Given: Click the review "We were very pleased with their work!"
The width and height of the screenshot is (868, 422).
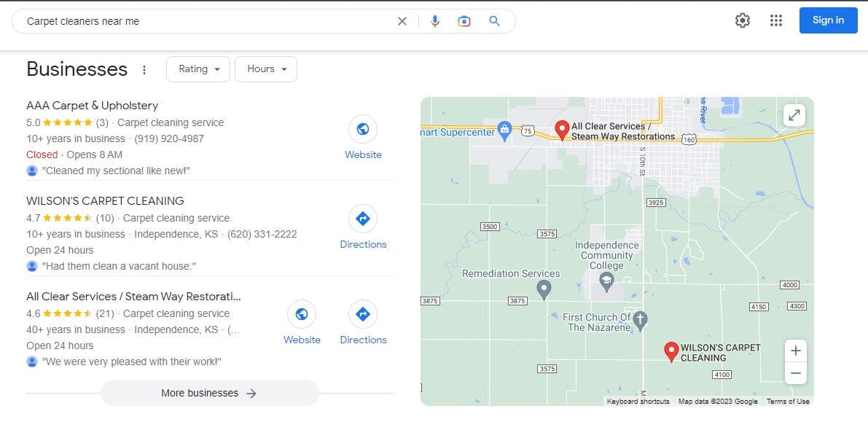Looking at the screenshot, I should tap(132, 362).
